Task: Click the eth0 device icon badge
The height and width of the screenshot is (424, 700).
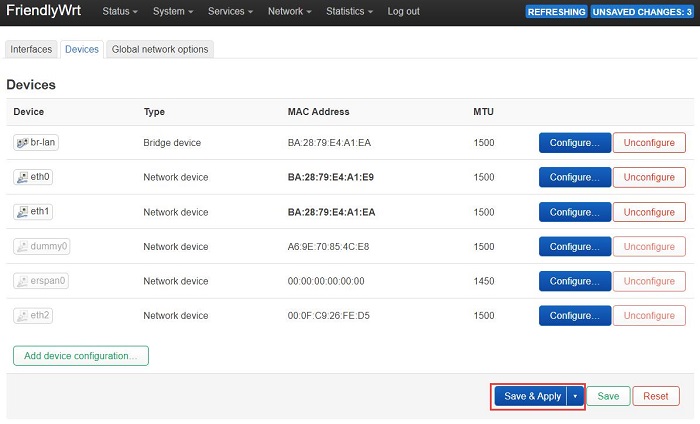Action: [x=23, y=177]
